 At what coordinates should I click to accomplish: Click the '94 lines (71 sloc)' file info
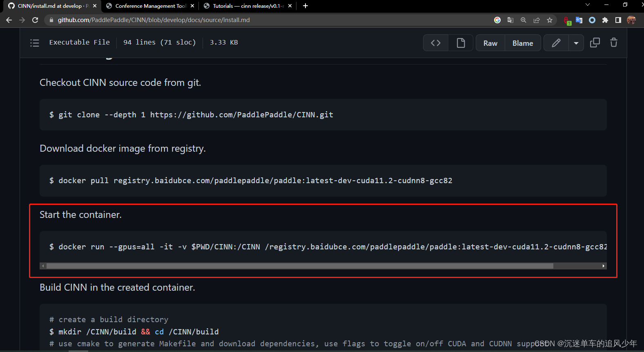[x=160, y=43]
